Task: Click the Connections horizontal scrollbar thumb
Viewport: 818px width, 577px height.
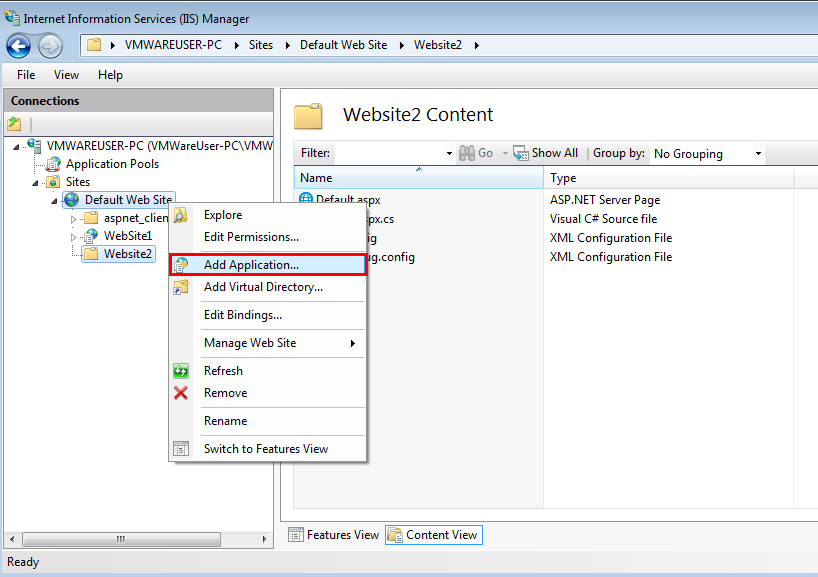Action: pyautogui.click(x=121, y=539)
